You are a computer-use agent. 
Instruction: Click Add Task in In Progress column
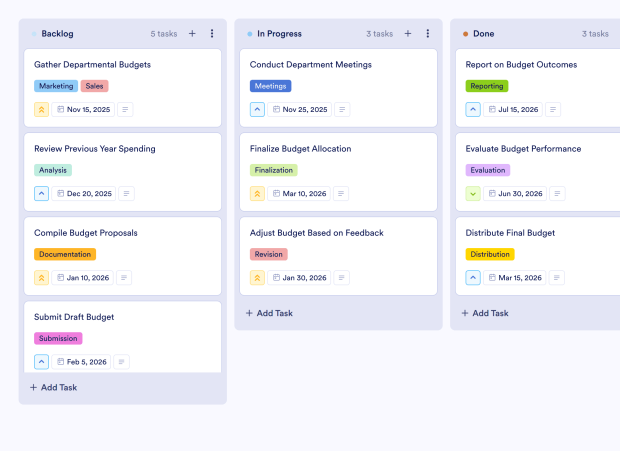tap(270, 313)
